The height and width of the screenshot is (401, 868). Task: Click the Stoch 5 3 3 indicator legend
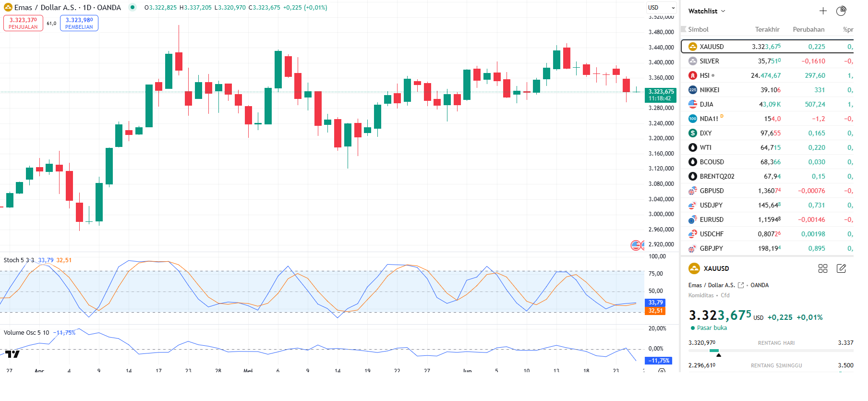pyautogui.click(x=19, y=260)
